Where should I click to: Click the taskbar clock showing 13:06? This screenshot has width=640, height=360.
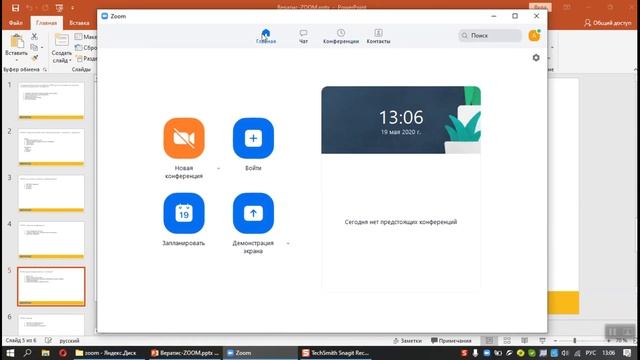click(x=608, y=353)
